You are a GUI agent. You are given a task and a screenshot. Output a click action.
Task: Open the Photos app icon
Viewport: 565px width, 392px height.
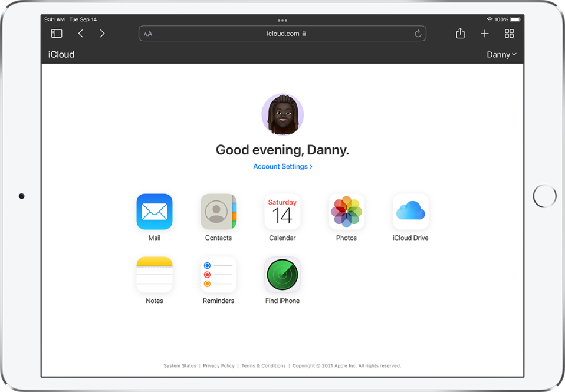coord(346,212)
